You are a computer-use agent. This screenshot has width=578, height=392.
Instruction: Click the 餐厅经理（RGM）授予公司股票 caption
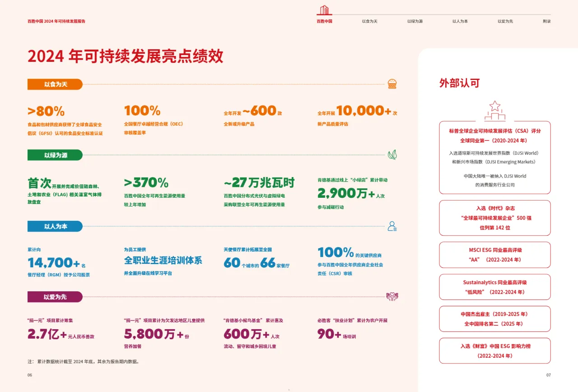pos(59,275)
